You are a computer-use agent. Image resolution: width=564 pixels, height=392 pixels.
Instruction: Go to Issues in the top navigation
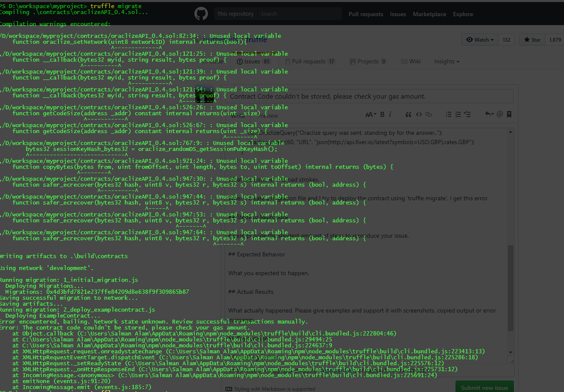click(398, 14)
